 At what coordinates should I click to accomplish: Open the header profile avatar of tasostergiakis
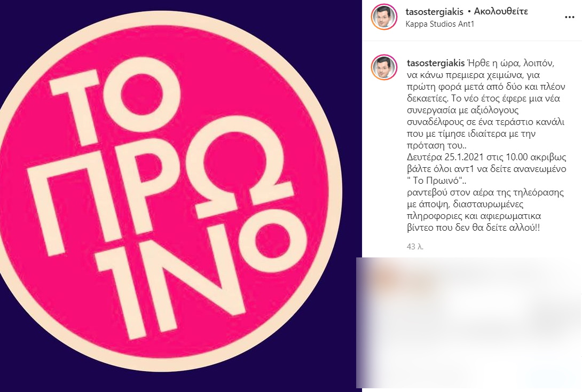(384, 17)
